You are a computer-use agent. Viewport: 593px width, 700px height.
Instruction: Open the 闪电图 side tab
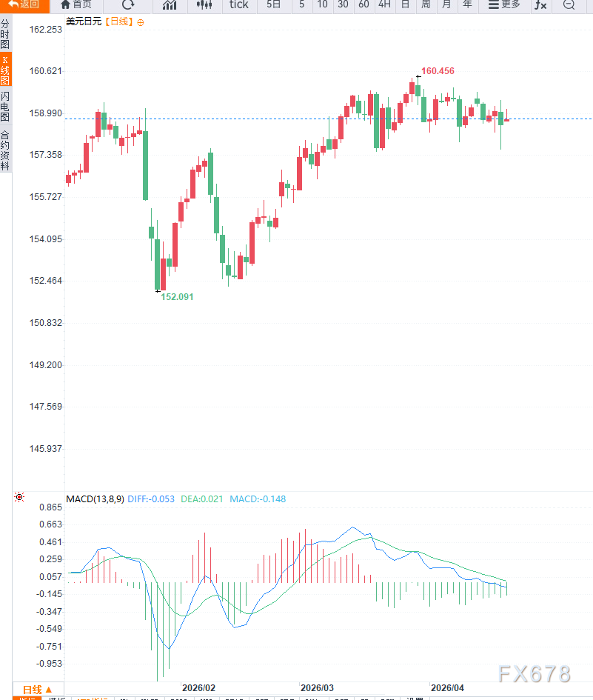tap(5, 107)
